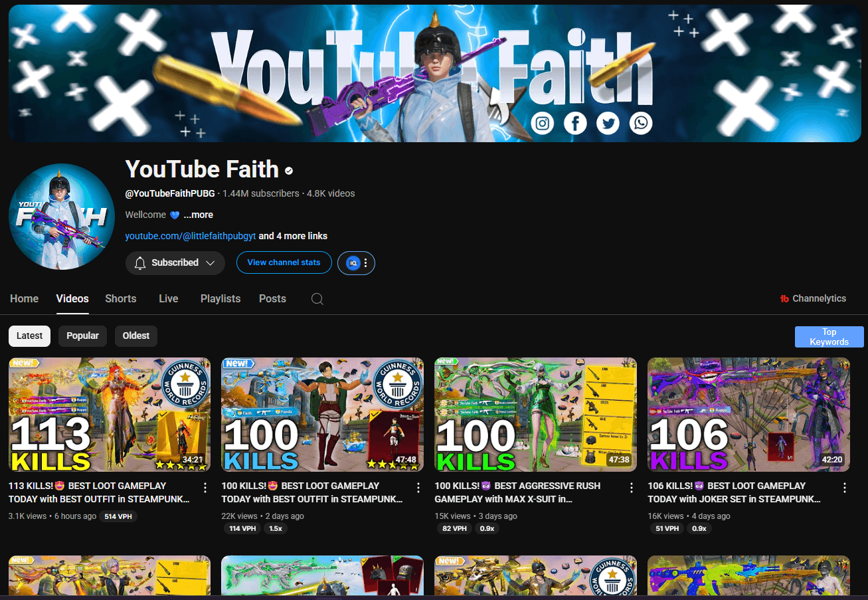Open View channel stats

pos(284,262)
